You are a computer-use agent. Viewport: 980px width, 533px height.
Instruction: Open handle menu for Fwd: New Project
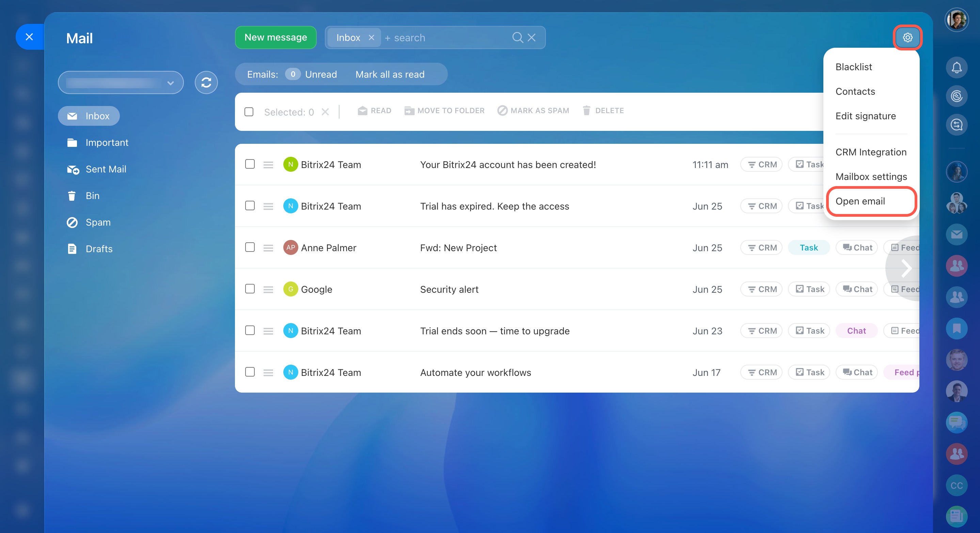click(268, 248)
